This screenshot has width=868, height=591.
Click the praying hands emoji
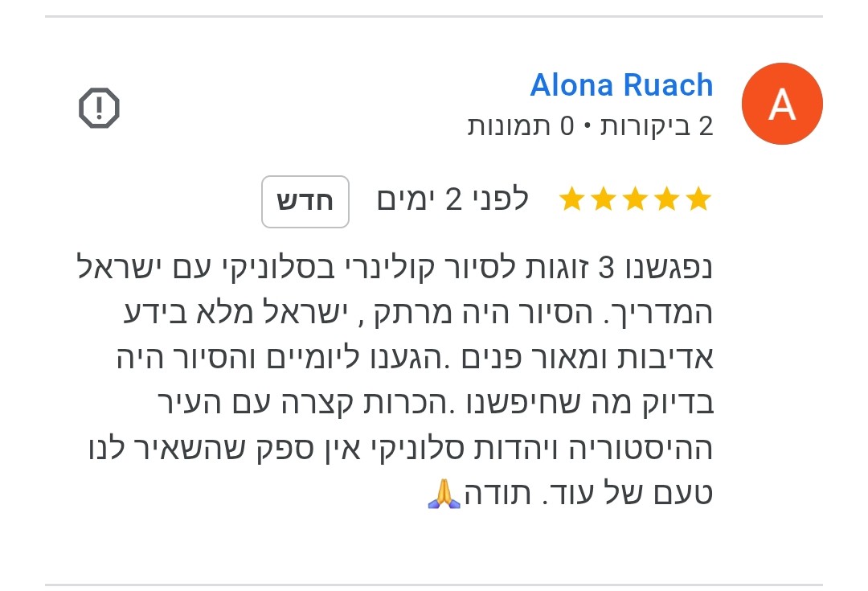pos(444,493)
